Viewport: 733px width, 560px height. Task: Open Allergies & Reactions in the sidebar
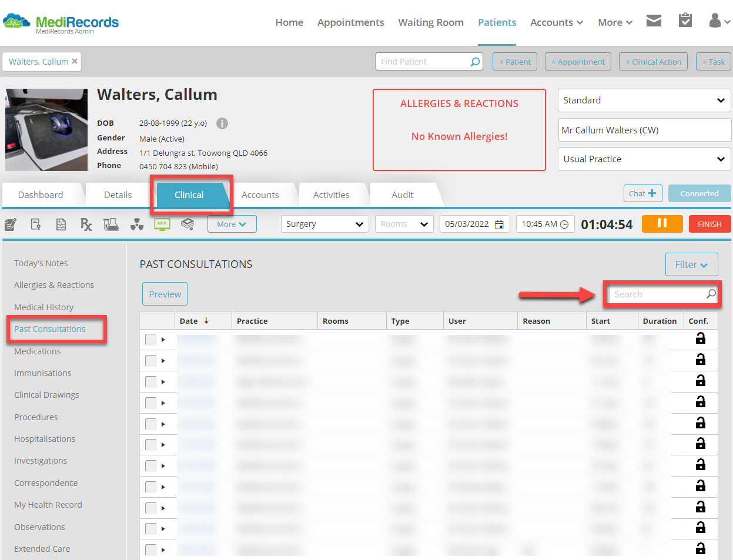click(x=54, y=285)
